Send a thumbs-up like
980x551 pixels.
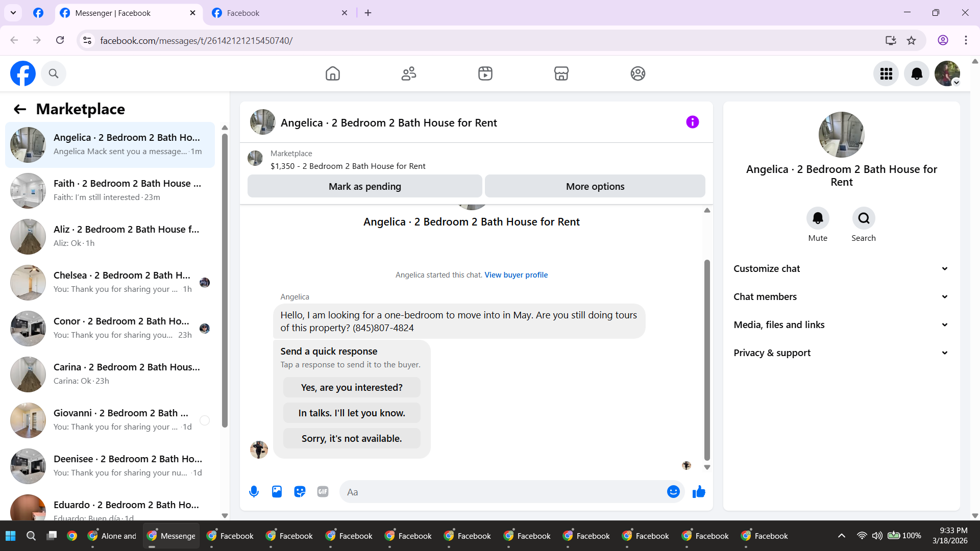(x=699, y=492)
